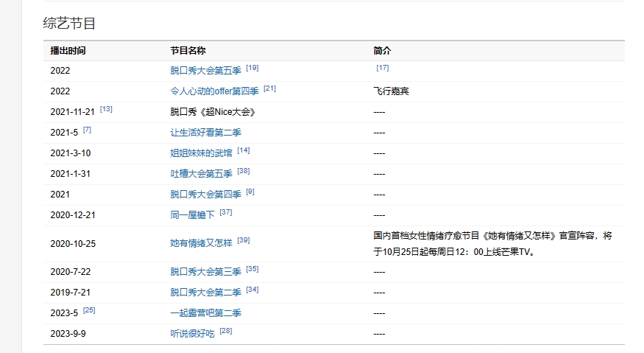Click citation [14] beside 姐姐妹妹的武馆
The height and width of the screenshot is (353, 644).
(244, 150)
